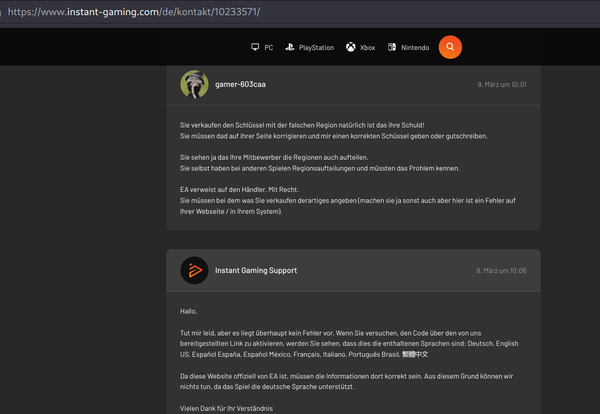The image size is (600, 414).
Task: Click the PlayStation logo icon
Action: (290, 47)
